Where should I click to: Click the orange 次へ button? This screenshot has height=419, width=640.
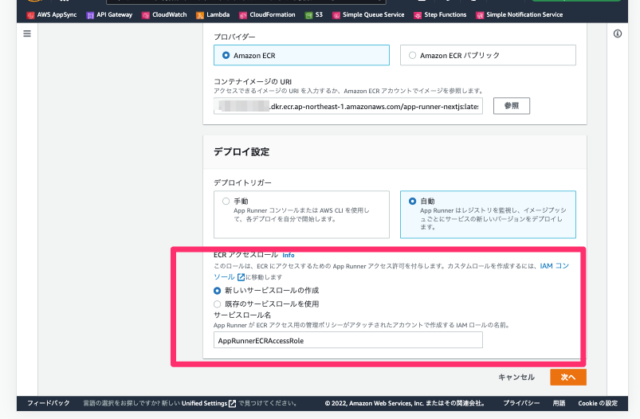568,377
